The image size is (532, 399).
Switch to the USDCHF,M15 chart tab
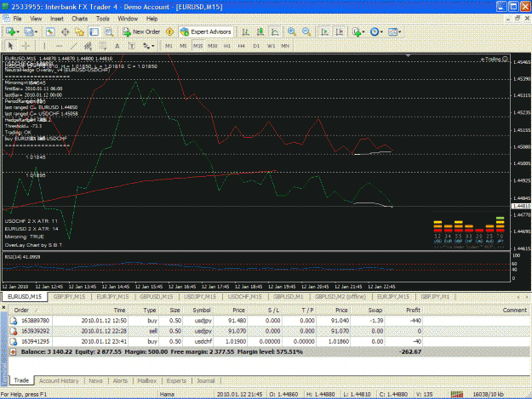244,297
